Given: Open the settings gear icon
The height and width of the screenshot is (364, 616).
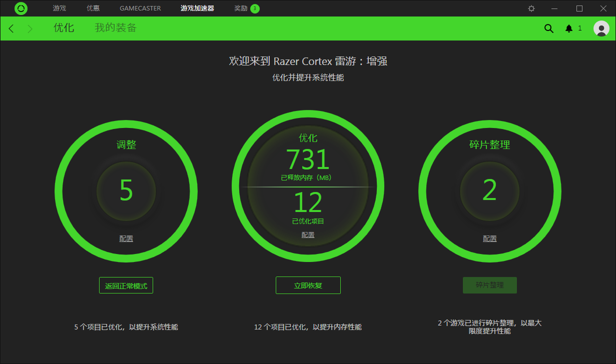Looking at the screenshot, I should [531, 8].
